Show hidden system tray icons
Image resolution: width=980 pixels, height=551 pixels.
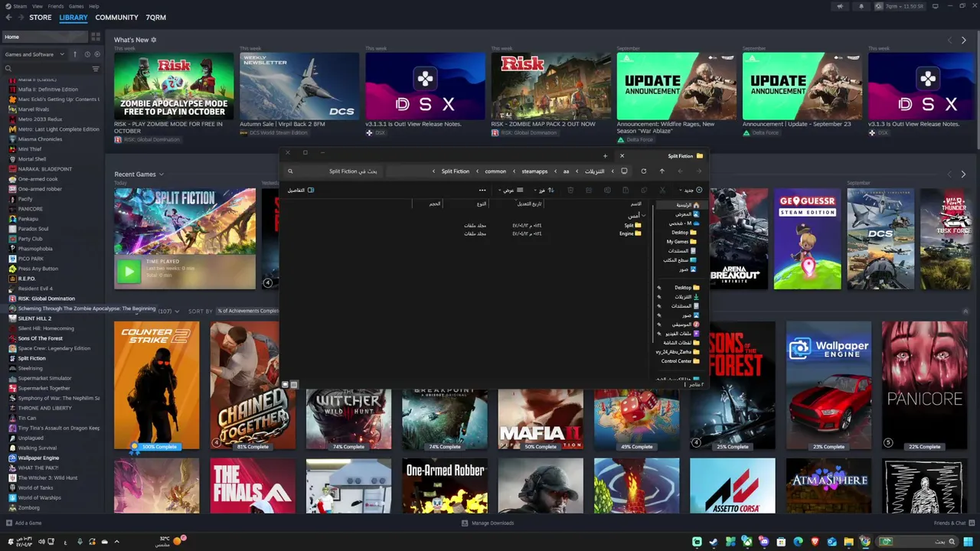click(x=116, y=542)
